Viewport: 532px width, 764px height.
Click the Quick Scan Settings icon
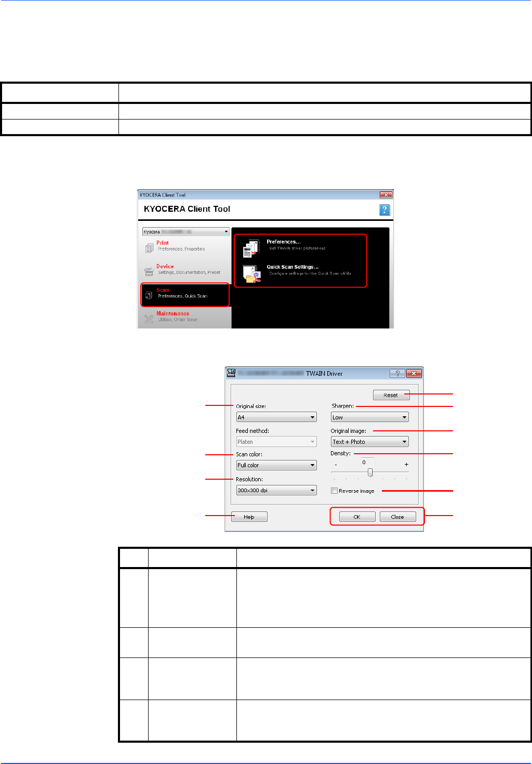(x=251, y=274)
